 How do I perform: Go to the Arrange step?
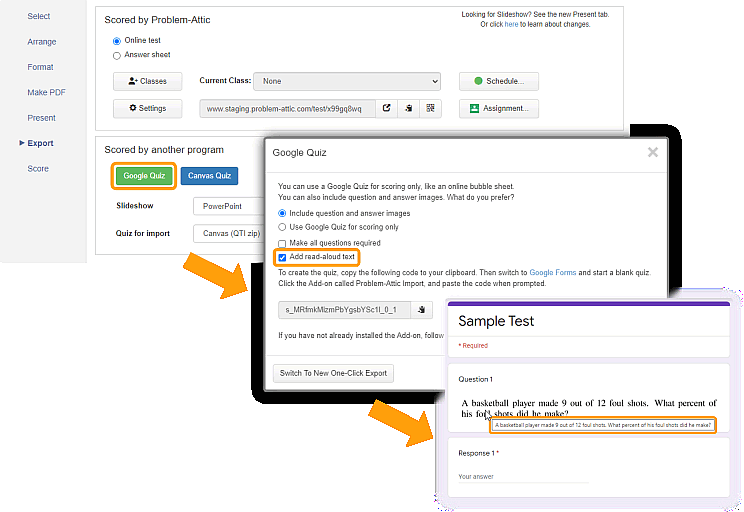coord(42,42)
